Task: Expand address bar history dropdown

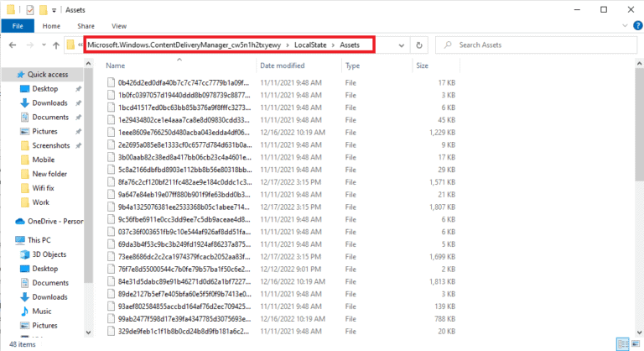Action: (402, 45)
